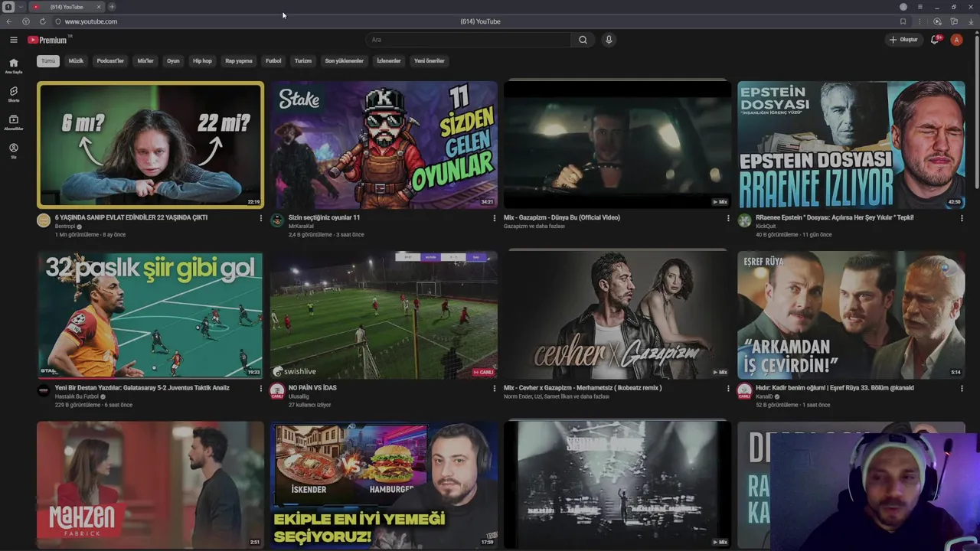Reload the page with the refresh icon
Image resolution: width=980 pixels, height=551 pixels.
42,21
